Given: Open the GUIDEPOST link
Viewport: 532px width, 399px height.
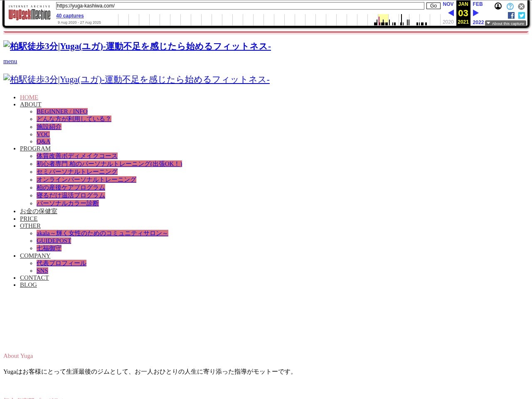Looking at the screenshot, I should coord(54,241).
